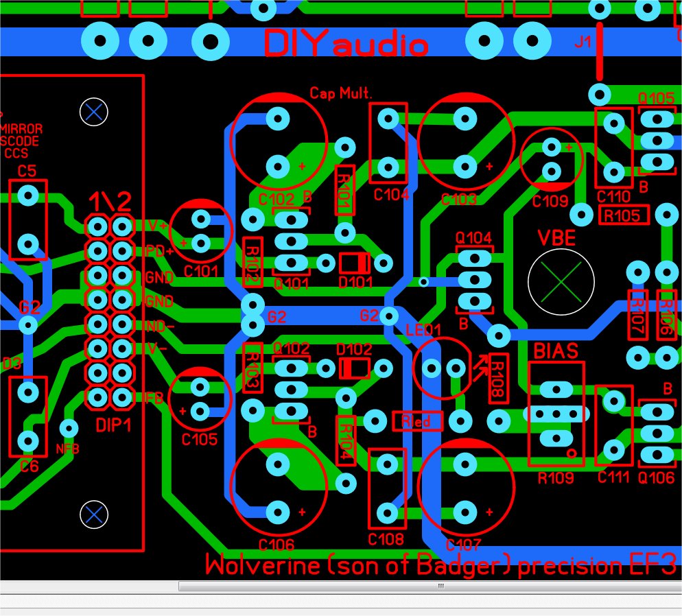
Task: Select the R102 resistor label
Action: click(252, 262)
